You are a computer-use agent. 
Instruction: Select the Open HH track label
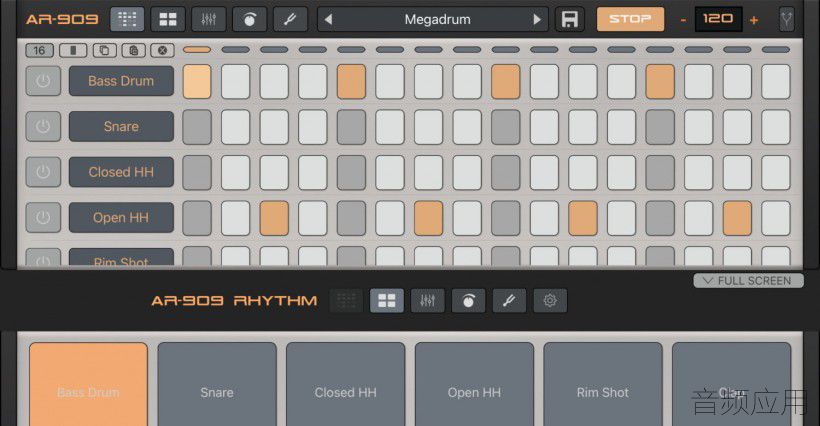121,217
